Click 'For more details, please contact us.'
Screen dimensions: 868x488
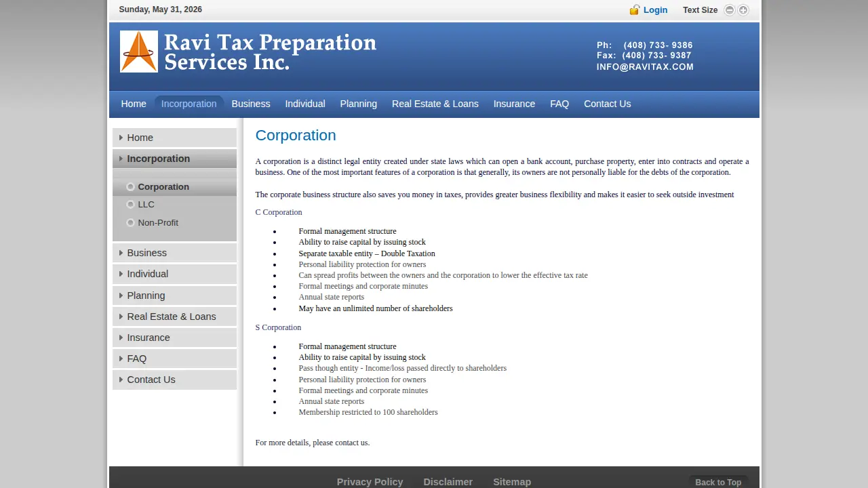click(313, 443)
